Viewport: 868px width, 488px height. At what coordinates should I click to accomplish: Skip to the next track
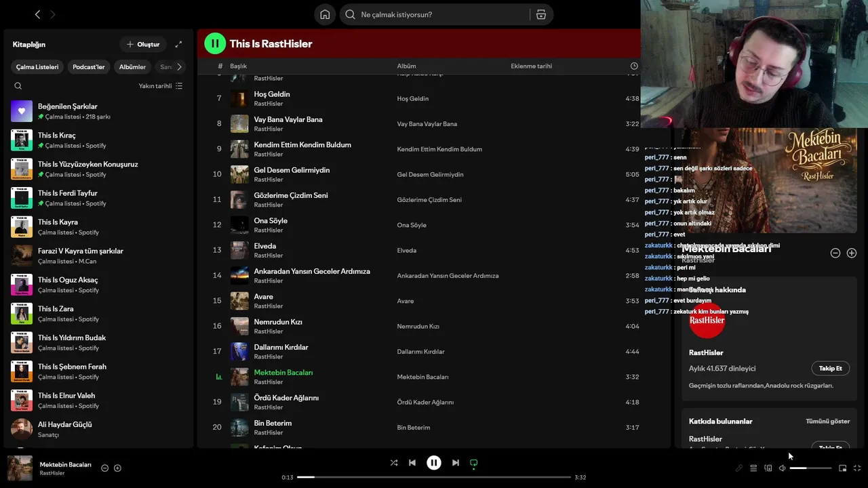pyautogui.click(x=456, y=463)
